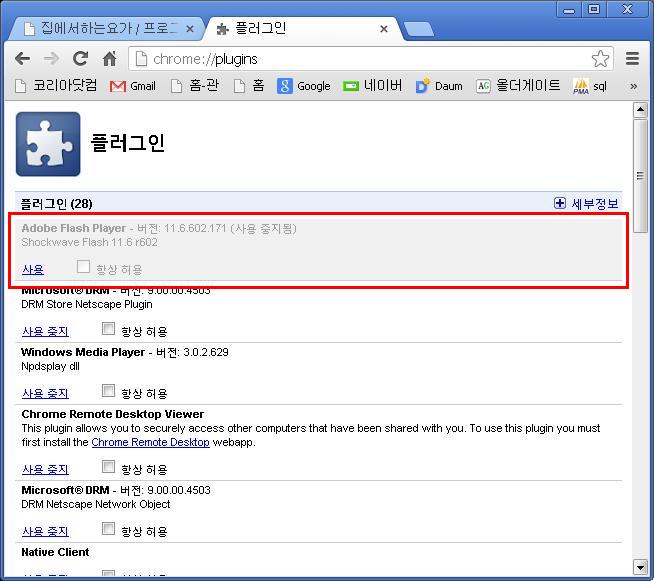Enable Adobe Flash Player via 사용 link

click(x=33, y=270)
